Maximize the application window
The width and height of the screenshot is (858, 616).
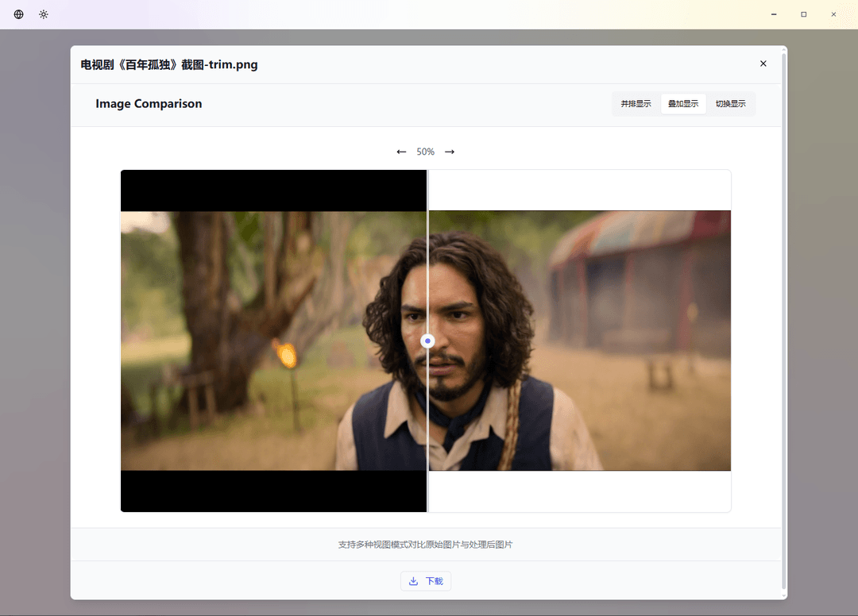click(x=803, y=14)
